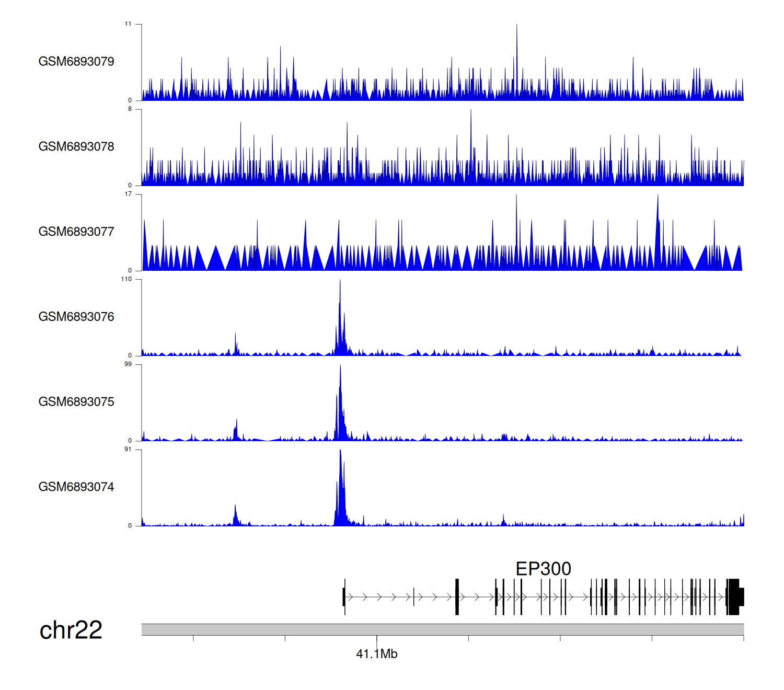Select the first exon at EP300 start
The width and height of the screenshot is (784, 690).
click(344, 596)
